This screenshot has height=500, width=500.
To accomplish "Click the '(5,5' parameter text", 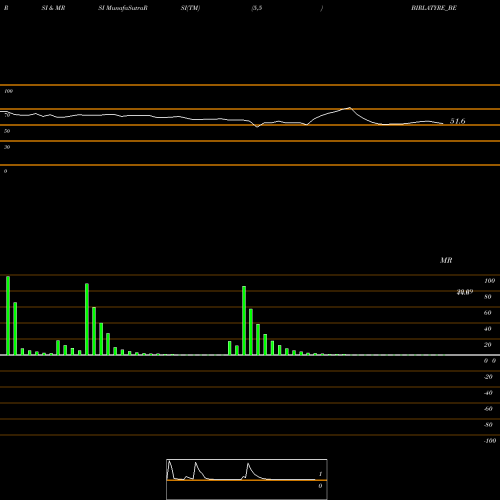I will (x=257, y=8).
